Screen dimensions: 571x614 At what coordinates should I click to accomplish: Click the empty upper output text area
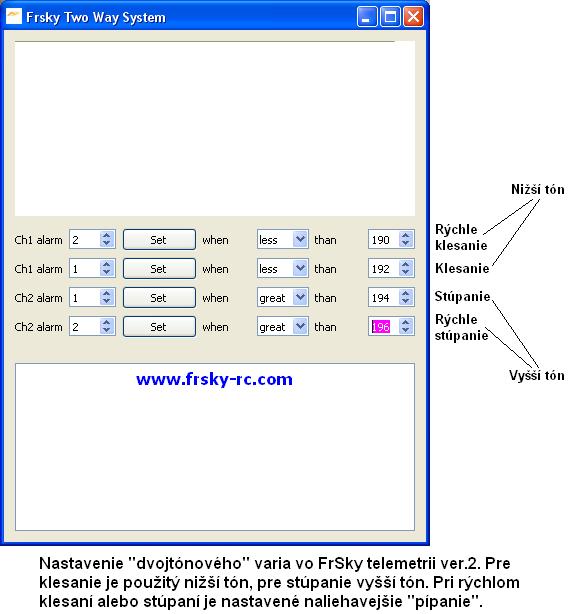(215, 128)
